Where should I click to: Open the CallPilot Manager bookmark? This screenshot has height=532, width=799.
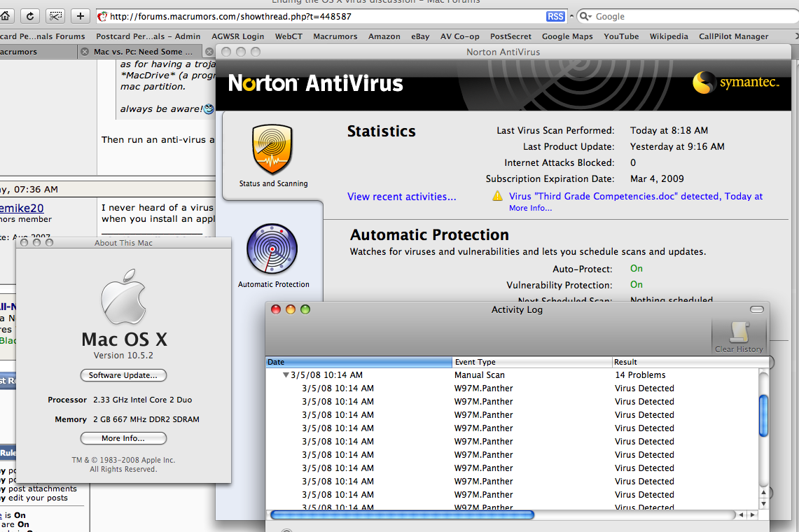pos(733,36)
